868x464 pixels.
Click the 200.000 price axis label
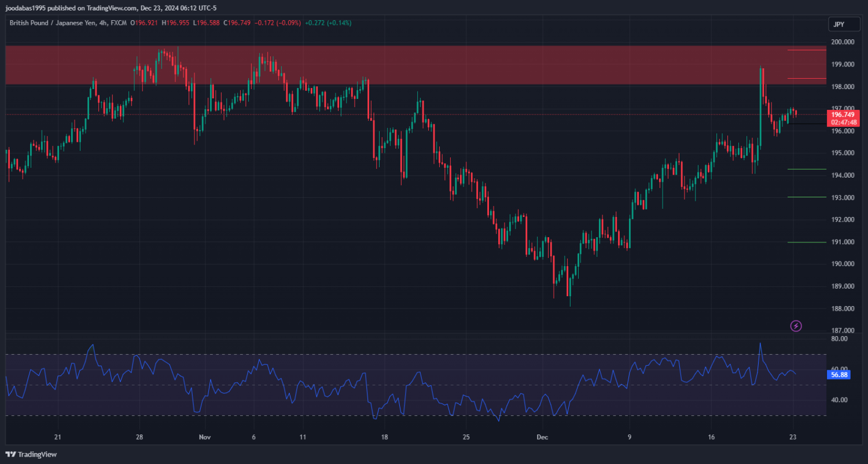[x=843, y=42]
